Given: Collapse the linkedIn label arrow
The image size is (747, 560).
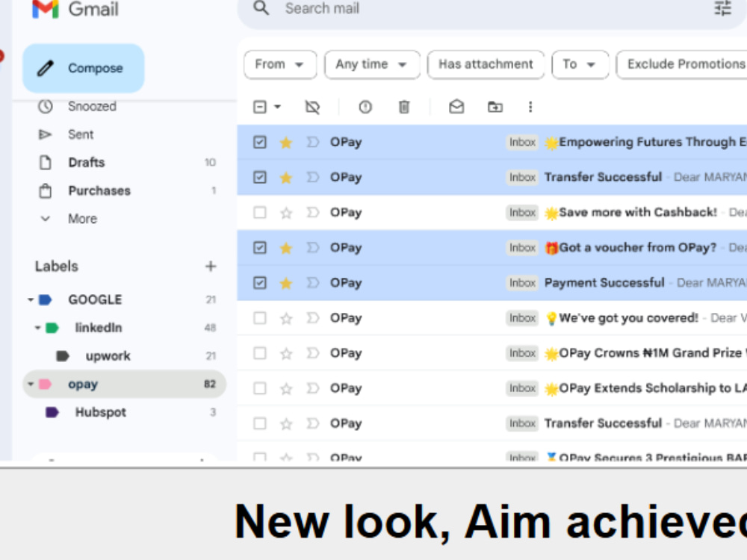Looking at the screenshot, I should [37, 328].
